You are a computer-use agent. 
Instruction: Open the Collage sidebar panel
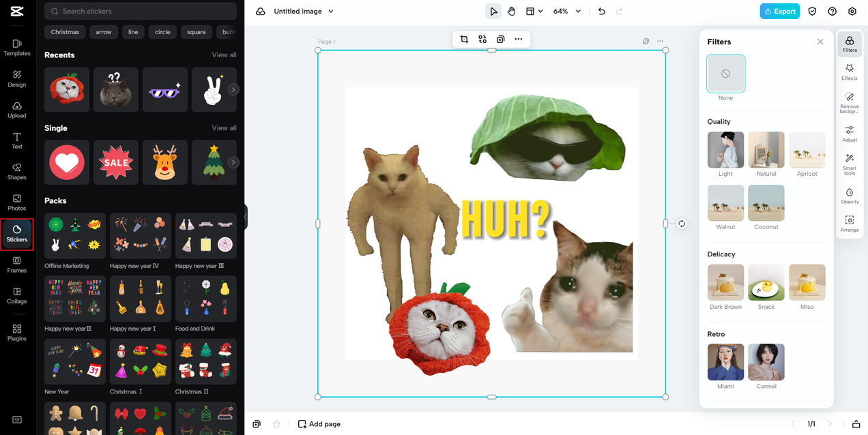pyautogui.click(x=17, y=295)
